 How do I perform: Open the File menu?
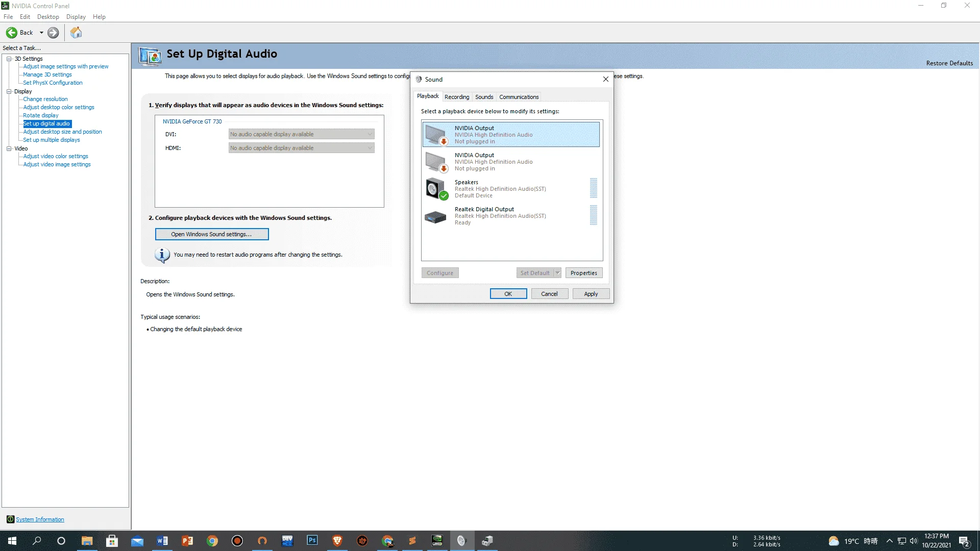pyautogui.click(x=8, y=17)
